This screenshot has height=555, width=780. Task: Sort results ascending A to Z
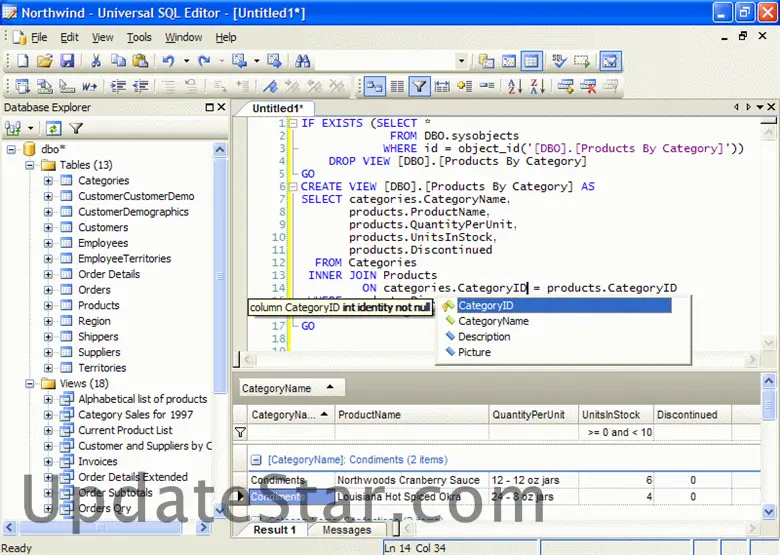tap(515, 87)
